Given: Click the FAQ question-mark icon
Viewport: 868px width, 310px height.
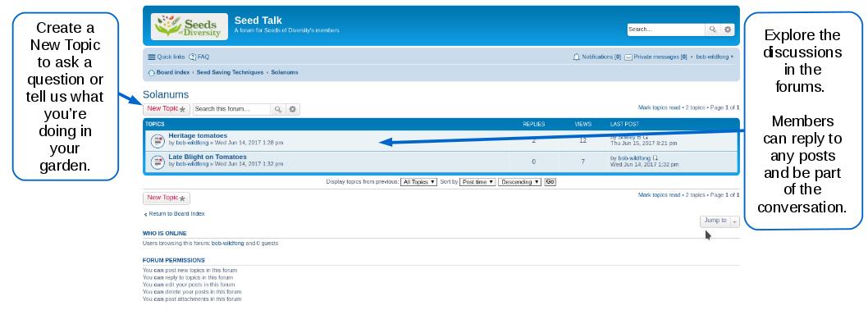Looking at the screenshot, I should [193, 57].
